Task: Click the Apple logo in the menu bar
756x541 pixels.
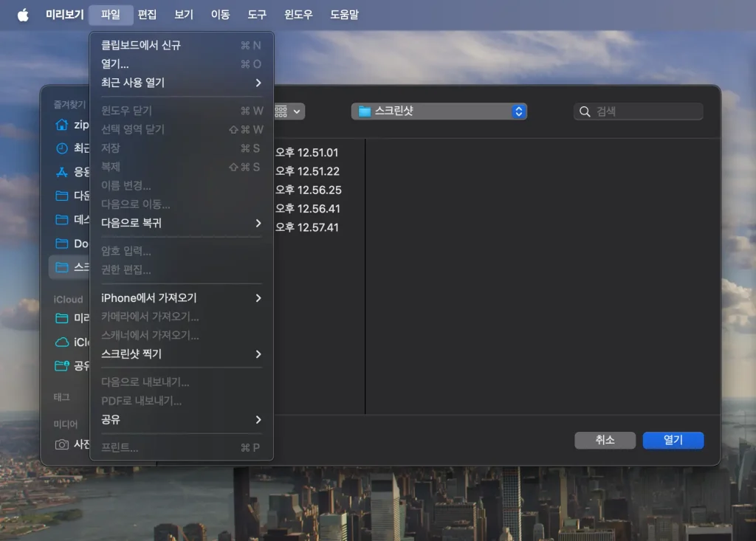Action: [23, 15]
